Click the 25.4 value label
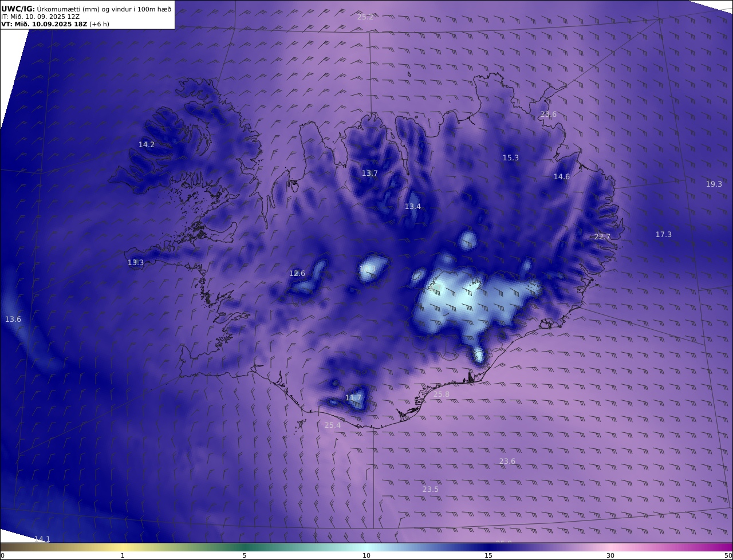733x560 pixels. 333,425
